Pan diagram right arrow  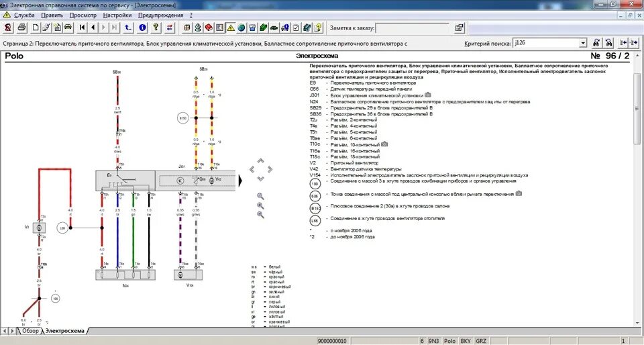coord(270,168)
